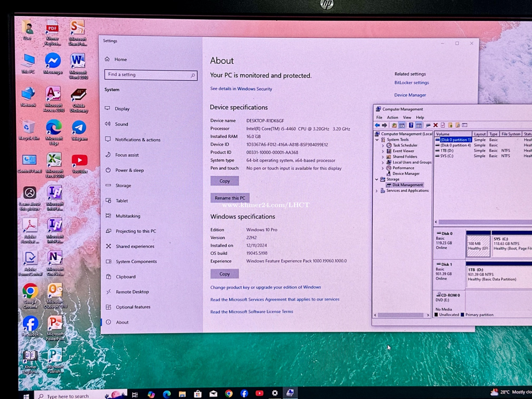Collapse the System Tools tree node
532x399 pixels.
coord(377,140)
